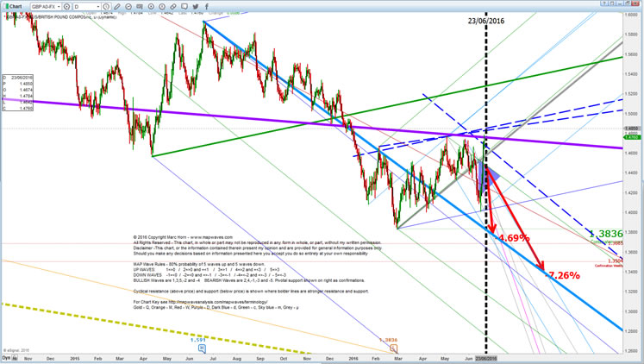Click the 2016 label on the time axis
The height and width of the screenshot is (364, 644).
pyautogui.click(x=353, y=358)
